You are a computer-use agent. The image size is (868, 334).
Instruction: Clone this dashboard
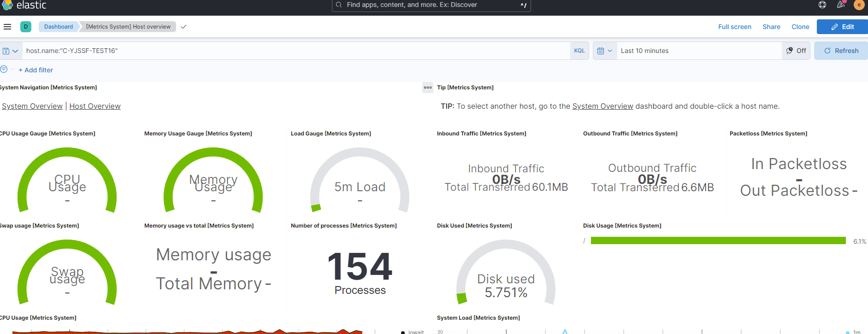pos(800,27)
